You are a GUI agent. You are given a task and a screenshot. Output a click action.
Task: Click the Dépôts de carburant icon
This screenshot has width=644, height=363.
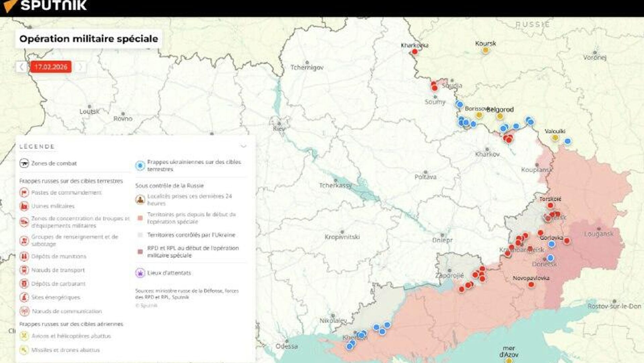pos(24,284)
